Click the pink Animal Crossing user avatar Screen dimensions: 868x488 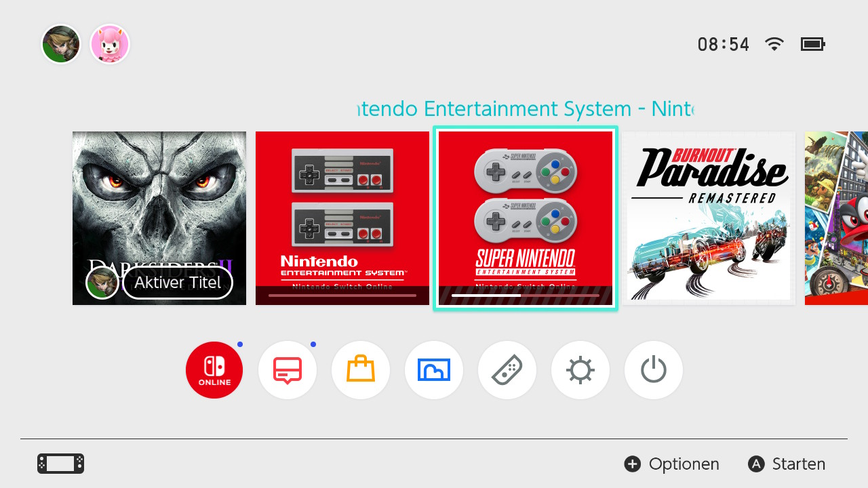pyautogui.click(x=110, y=44)
